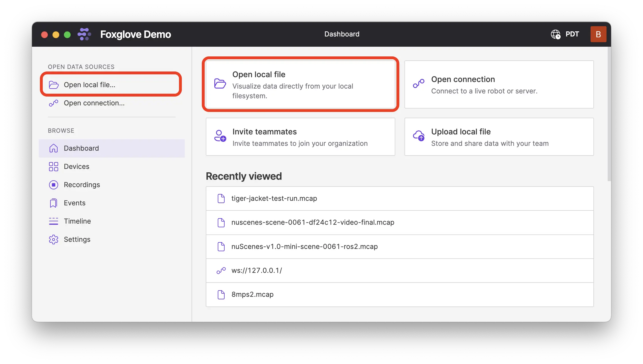Click the cloud upload icon in Upload local file card
The image size is (643, 364).
coord(419,136)
